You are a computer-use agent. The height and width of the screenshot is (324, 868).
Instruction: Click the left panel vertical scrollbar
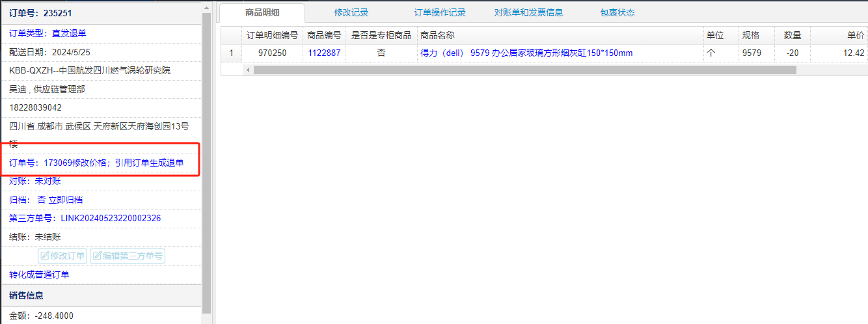(207, 163)
